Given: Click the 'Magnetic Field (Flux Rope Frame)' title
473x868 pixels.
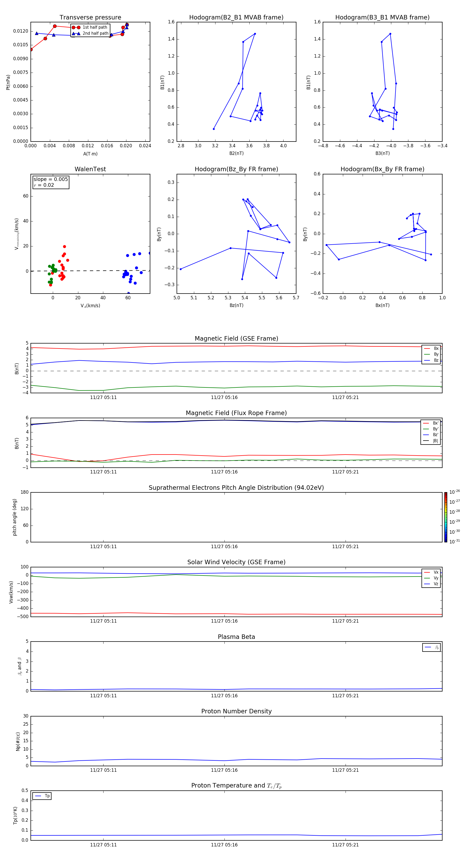Looking at the screenshot, I should coord(236,413).
